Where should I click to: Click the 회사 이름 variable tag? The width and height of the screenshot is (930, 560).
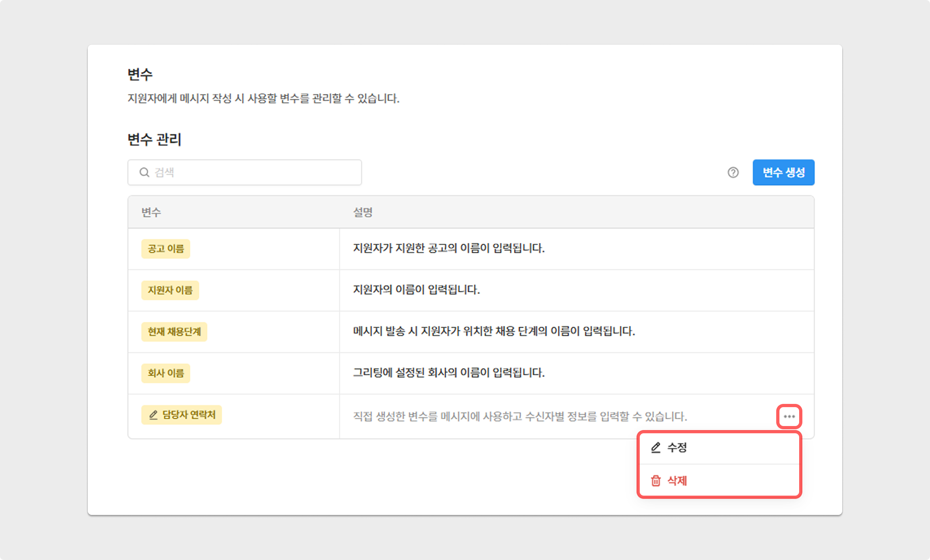point(165,373)
